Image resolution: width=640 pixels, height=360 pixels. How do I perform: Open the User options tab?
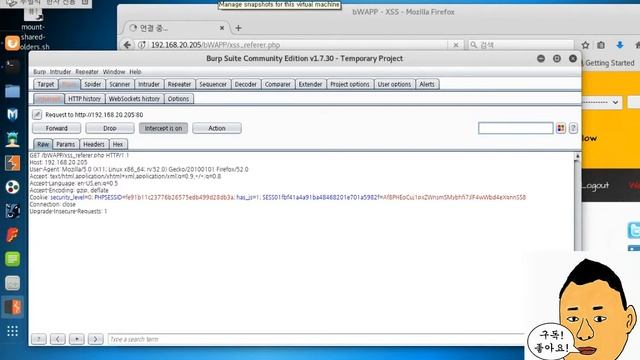tap(394, 84)
